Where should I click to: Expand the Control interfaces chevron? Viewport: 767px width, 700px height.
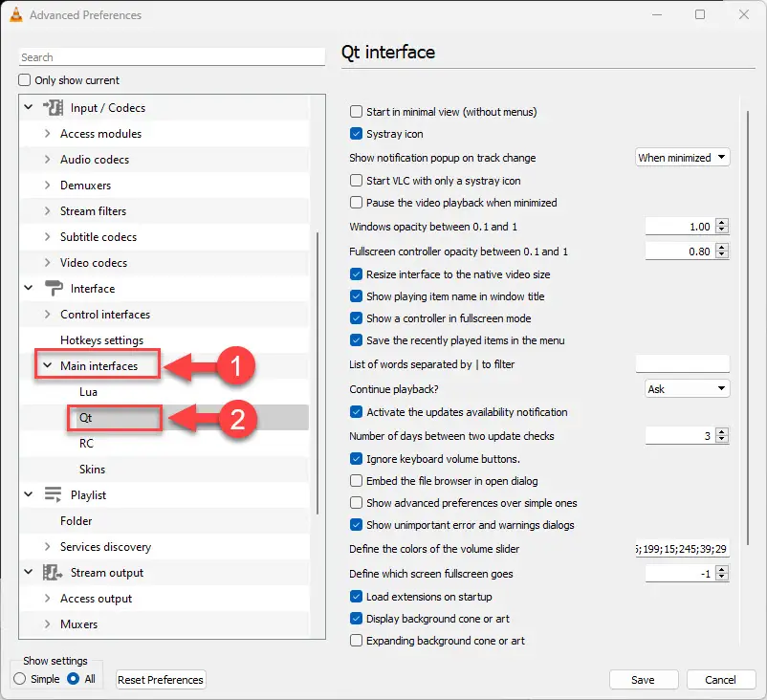48,314
